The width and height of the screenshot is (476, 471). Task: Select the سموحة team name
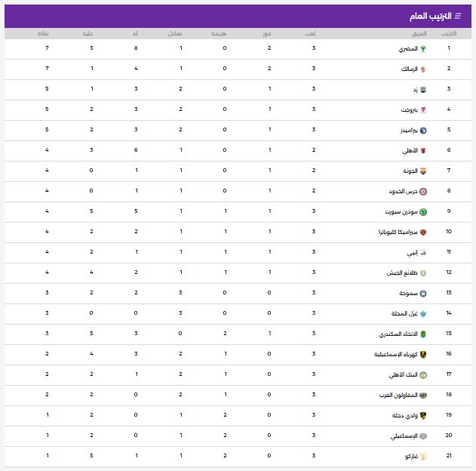click(409, 294)
